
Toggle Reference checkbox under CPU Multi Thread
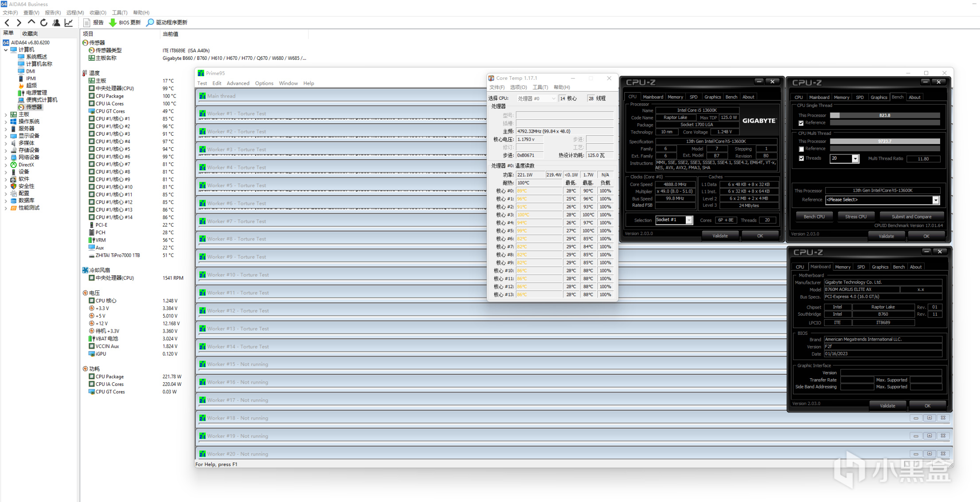801,149
